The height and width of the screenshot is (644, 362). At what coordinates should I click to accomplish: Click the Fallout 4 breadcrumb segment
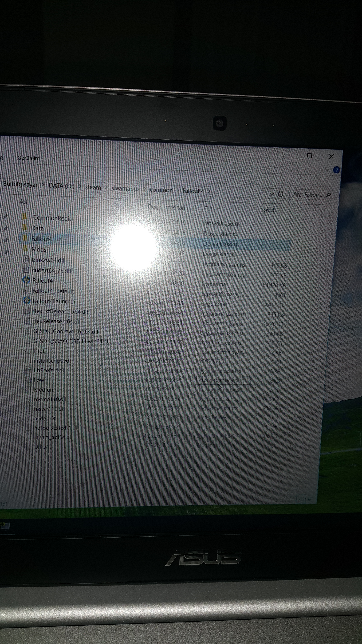193,191
